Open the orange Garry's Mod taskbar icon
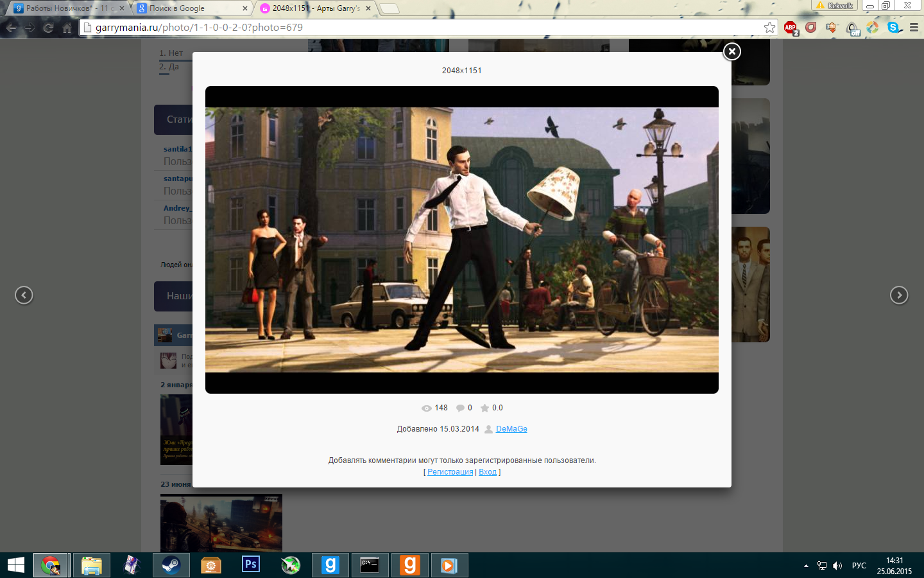Screen dimensions: 924x578 pyautogui.click(x=409, y=565)
